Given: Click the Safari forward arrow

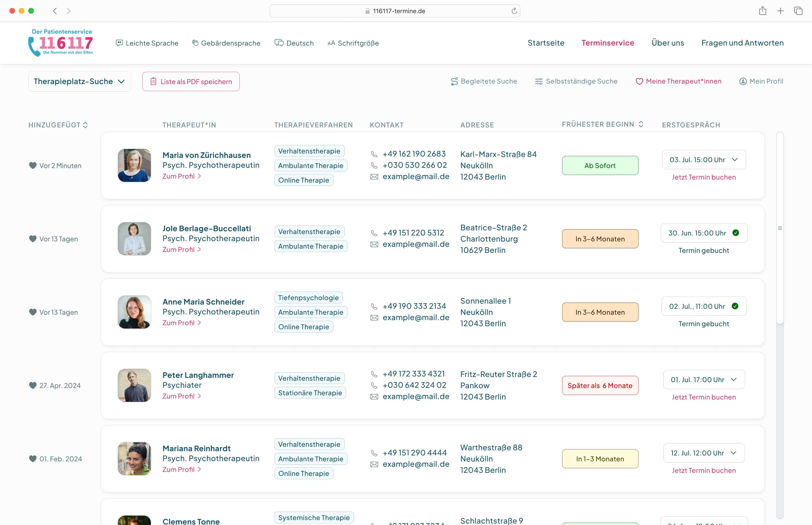Looking at the screenshot, I should (69, 11).
